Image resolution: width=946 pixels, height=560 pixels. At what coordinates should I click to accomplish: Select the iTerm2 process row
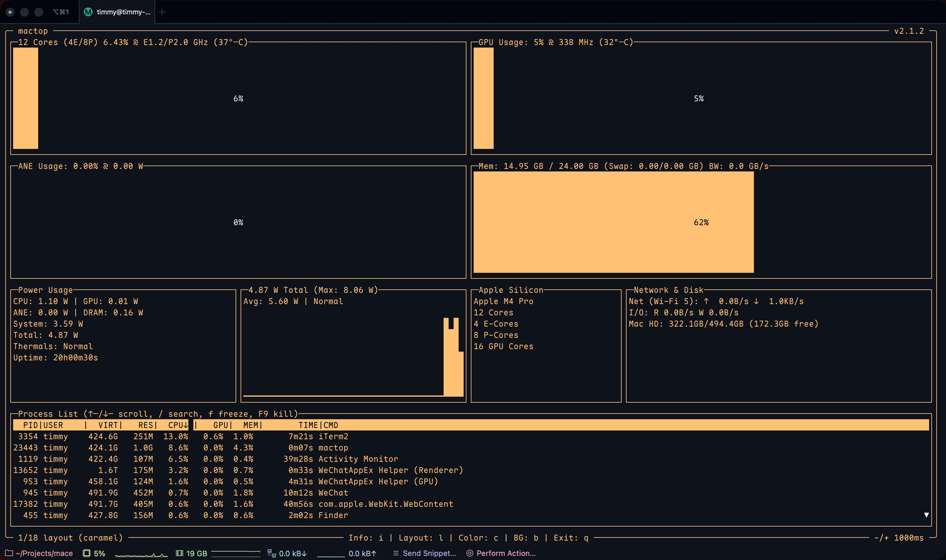click(x=470, y=436)
